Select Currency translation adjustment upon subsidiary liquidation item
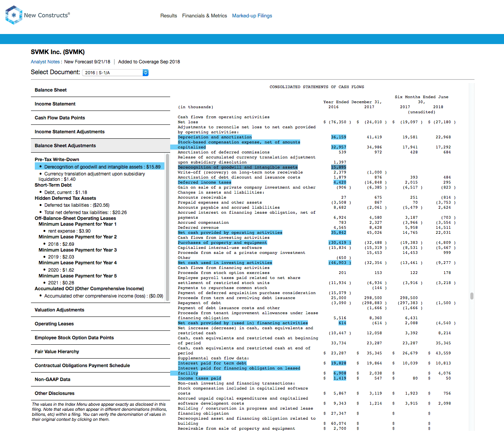The width and height of the screenshot is (504, 439). pos(92,177)
